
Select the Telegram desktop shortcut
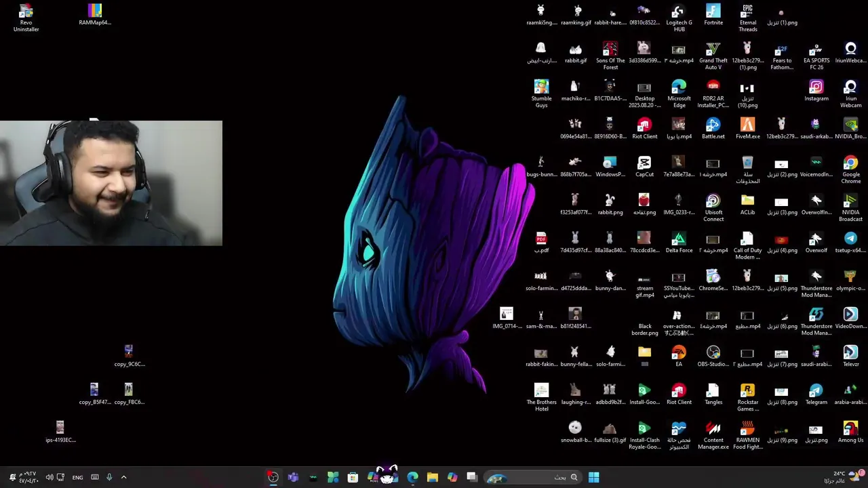[816, 394]
